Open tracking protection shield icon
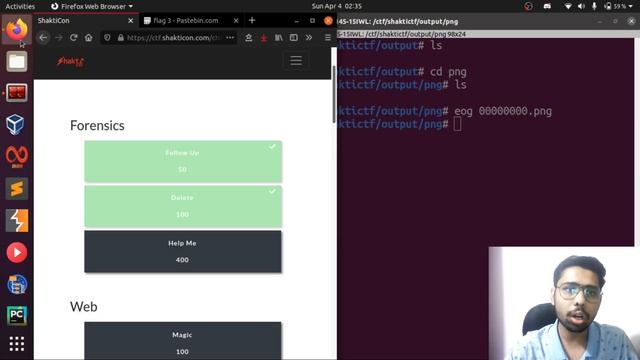 pos(107,38)
